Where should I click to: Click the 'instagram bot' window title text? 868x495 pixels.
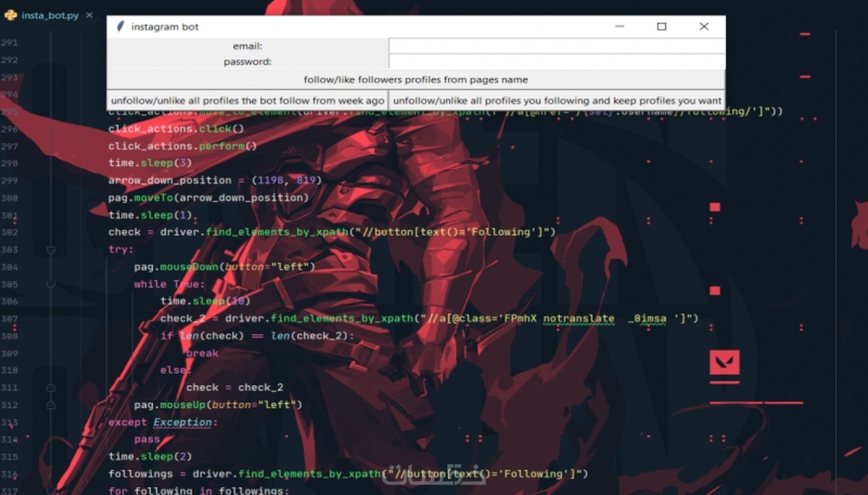[164, 27]
